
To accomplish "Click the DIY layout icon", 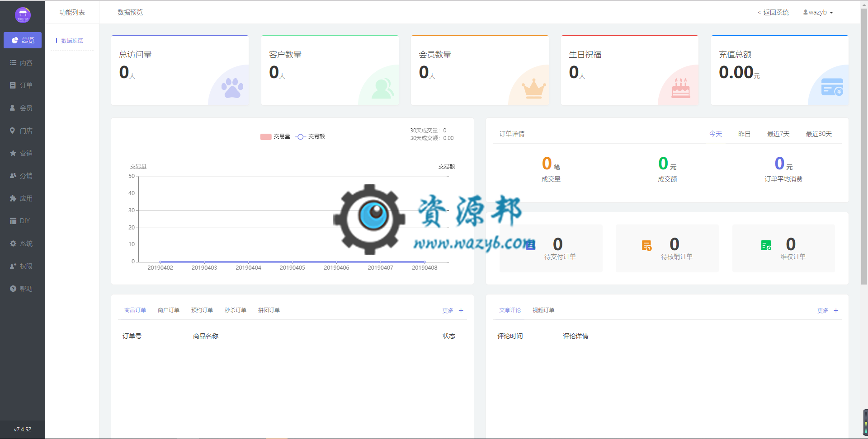I will point(13,221).
